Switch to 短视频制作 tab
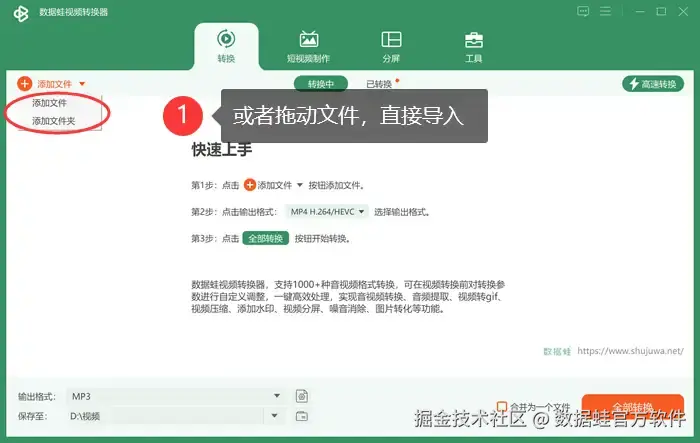Image resolution: width=700 pixels, height=443 pixels. 308,46
